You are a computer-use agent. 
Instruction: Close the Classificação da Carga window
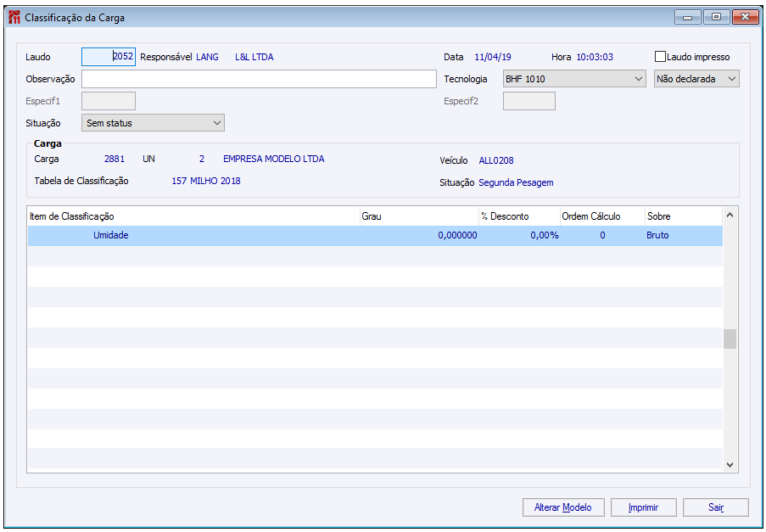745,18
